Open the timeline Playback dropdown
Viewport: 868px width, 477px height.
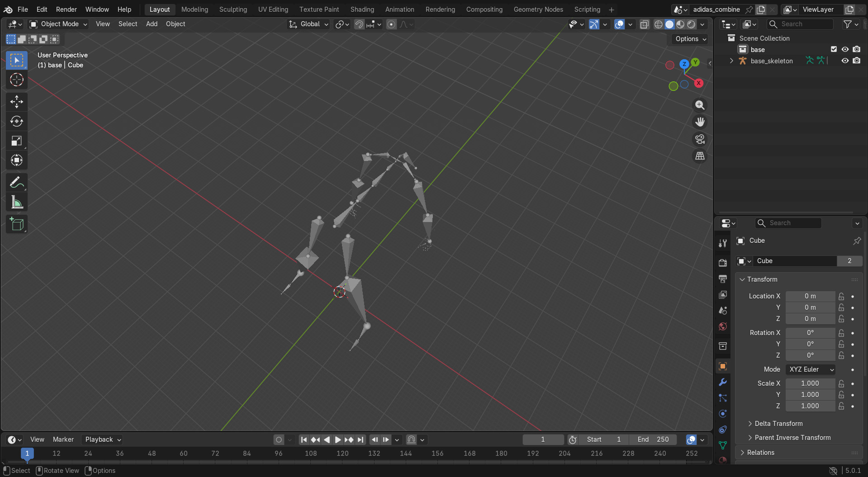pos(103,439)
